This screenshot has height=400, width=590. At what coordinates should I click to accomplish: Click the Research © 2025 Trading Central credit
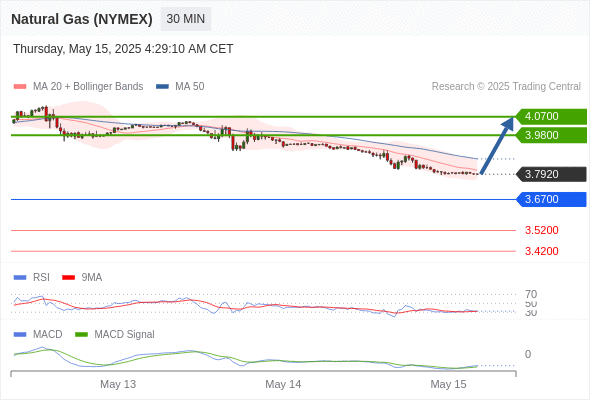(x=506, y=86)
